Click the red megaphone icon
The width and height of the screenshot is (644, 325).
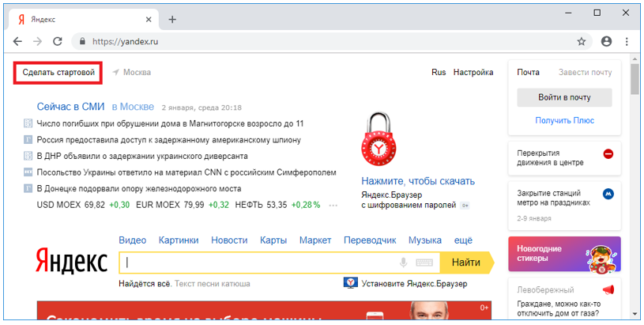tap(608, 290)
